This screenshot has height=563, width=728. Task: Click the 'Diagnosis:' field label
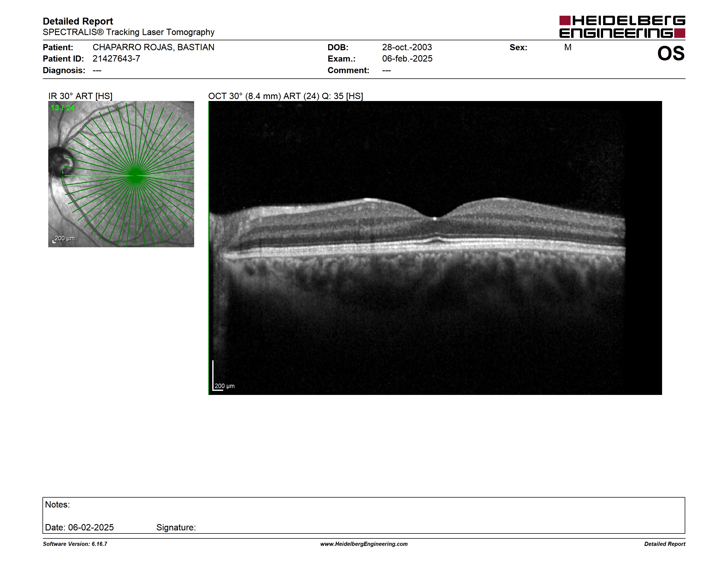tap(64, 70)
